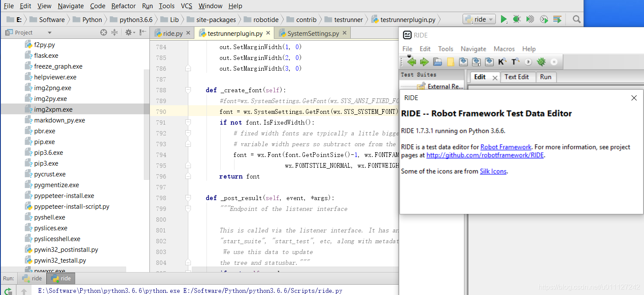Image resolution: width=644 pixels, height=295 pixels.
Task: Click testrunner breadcrumb folder
Action: click(x=344, y=19)
